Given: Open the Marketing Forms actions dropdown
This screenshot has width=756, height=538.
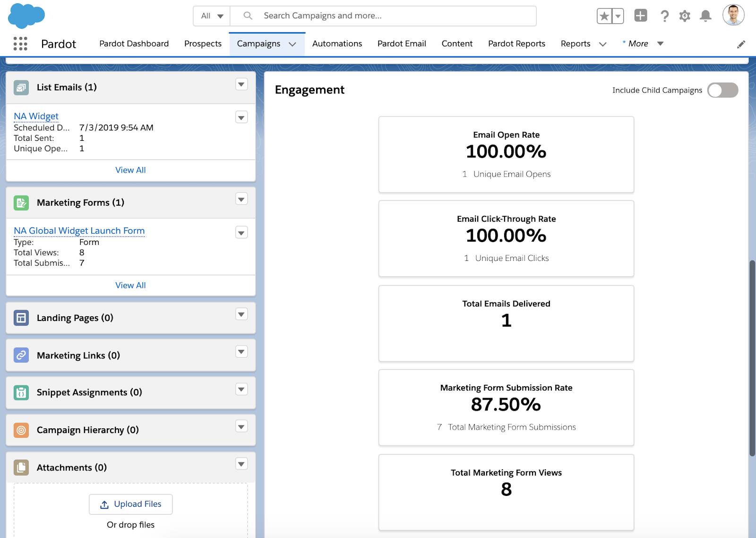Looking at the screenshot, I should coord(241,200).
